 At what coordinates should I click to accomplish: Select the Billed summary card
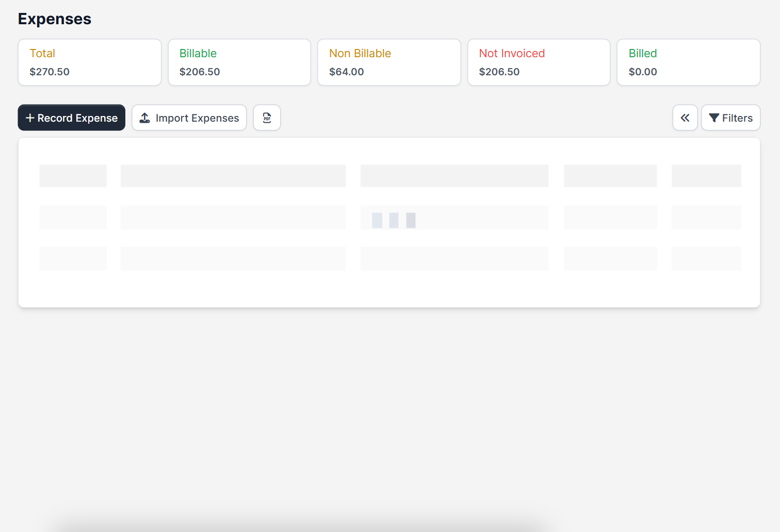pos(689,62)
